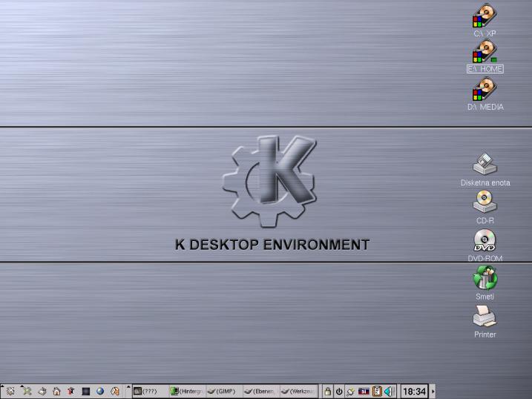532x399 pixels.
Task: Launch the terminal black screen icon
Action: 86,392
